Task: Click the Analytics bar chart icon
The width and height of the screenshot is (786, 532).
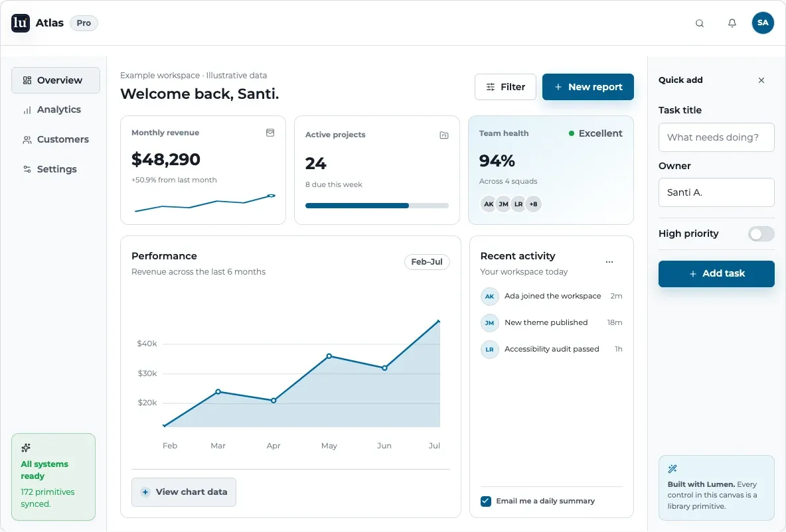Action: 27,110
